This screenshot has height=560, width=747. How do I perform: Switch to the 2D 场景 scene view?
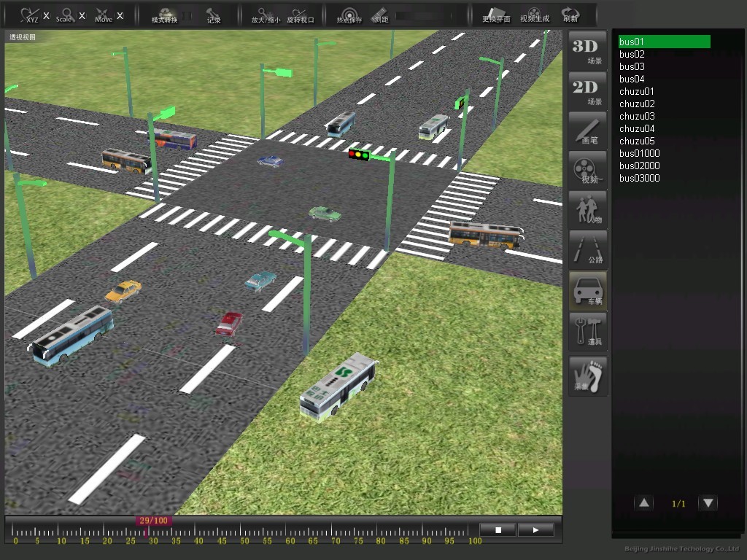(x=588, y=91)
